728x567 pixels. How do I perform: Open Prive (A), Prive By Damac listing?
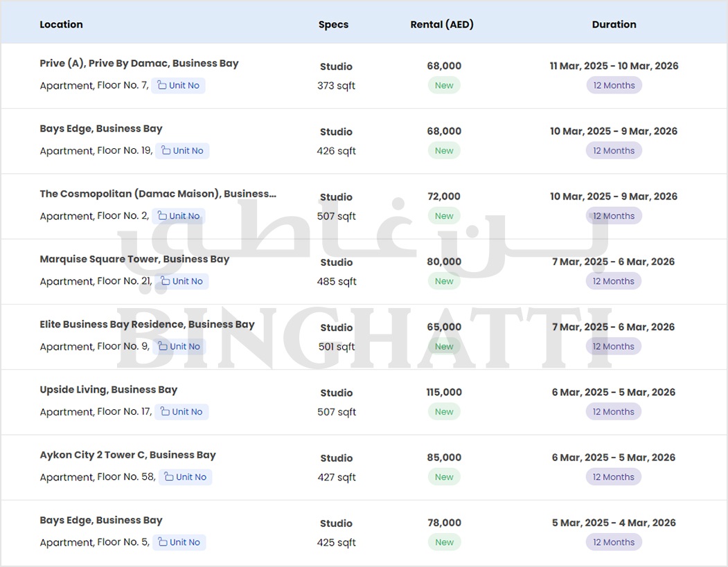139,63
